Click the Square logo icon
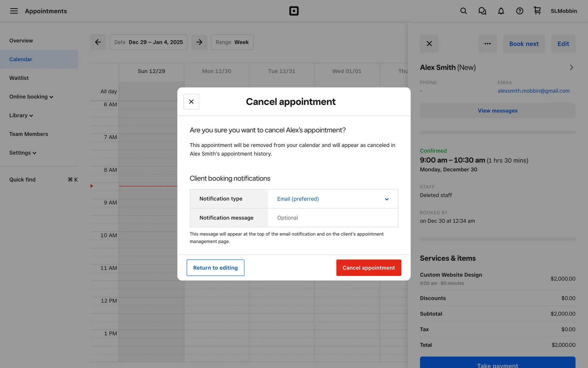 [x=294, y=11]
